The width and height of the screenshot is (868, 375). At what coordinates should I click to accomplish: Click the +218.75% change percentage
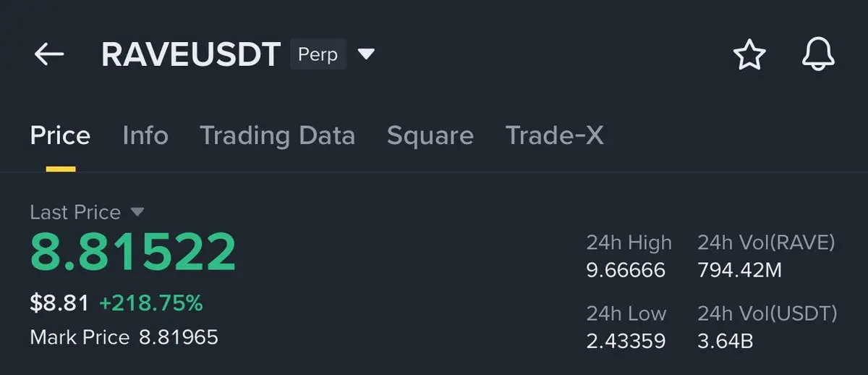(x=150, y=303)
